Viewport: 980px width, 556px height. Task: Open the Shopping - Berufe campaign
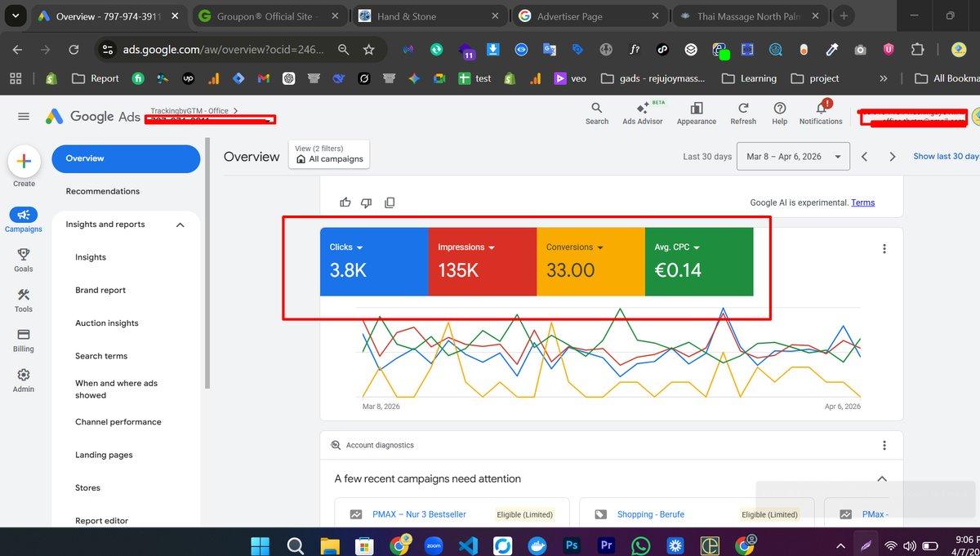[x=651, y=514]
